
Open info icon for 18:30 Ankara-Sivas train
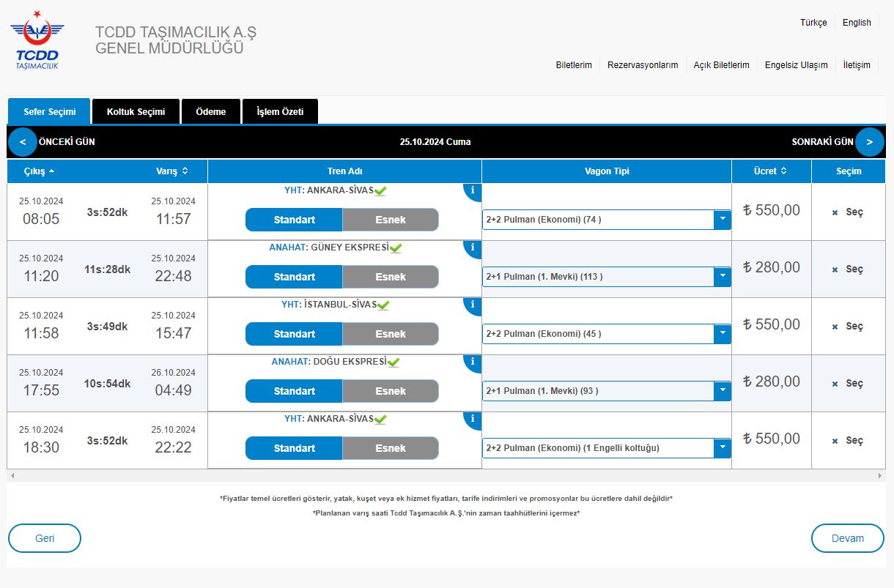(x=473, y=419)
